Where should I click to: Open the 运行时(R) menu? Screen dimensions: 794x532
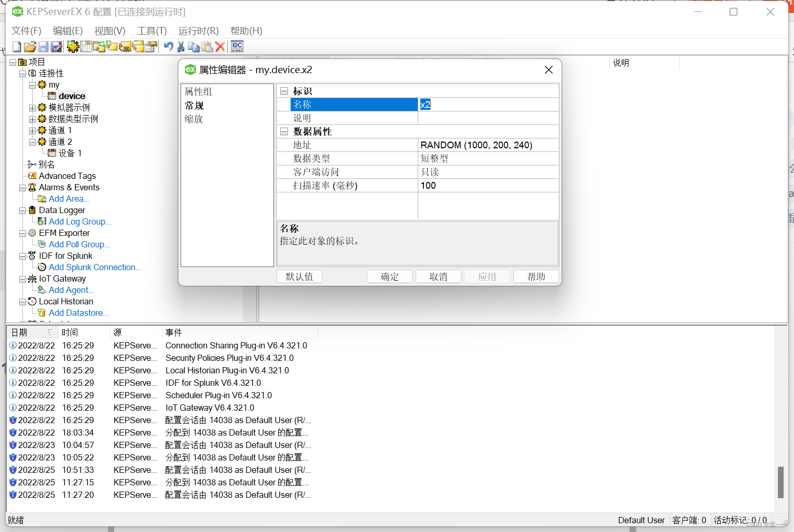click(x=199, y=31)
